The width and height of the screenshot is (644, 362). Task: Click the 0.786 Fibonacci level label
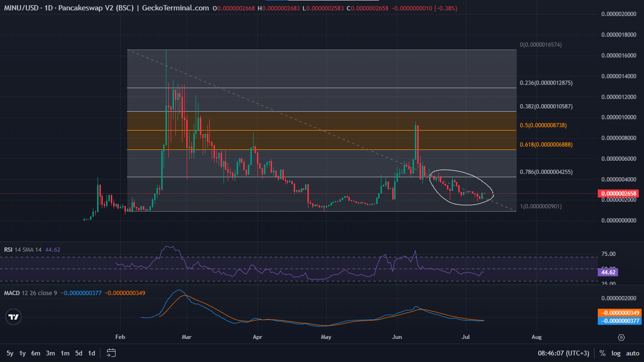(546, 172)
